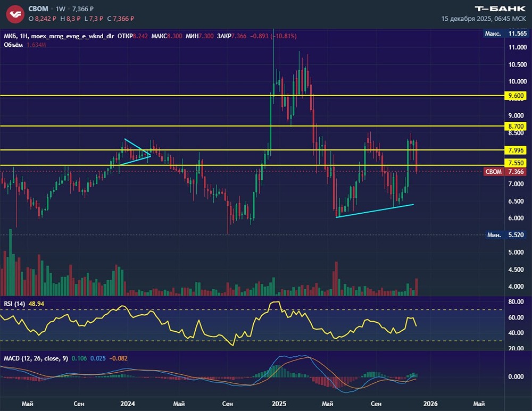Click the high value H 8,3 ₽
This screenshot has height=411, width=532.
coord(70,19)
